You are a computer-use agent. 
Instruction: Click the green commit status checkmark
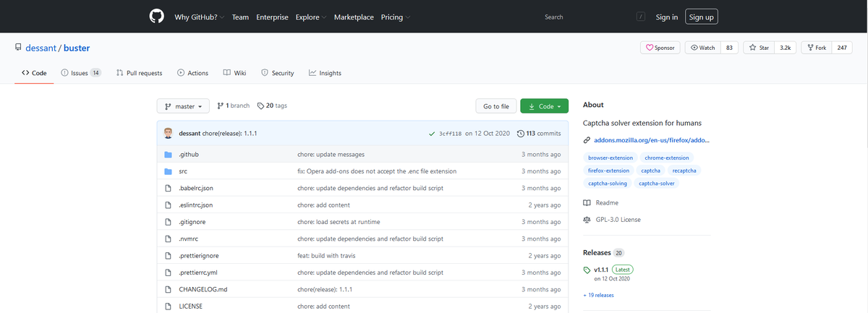click(x=432, y=134)
